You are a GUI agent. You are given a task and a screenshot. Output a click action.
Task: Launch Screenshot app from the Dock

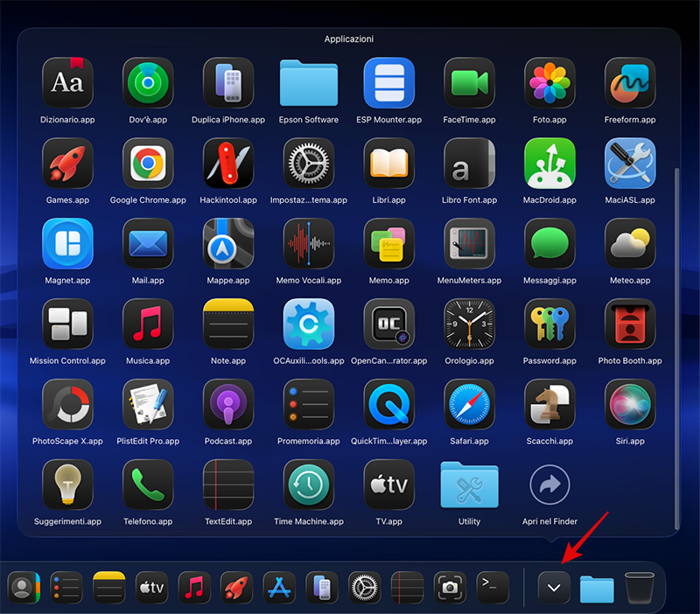click(x=450, y=588)
